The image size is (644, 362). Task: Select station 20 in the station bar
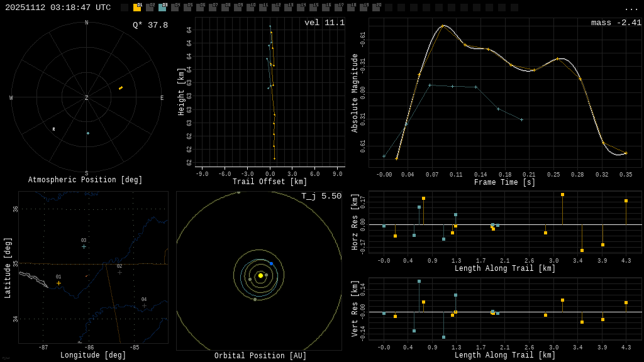[376, 8]
